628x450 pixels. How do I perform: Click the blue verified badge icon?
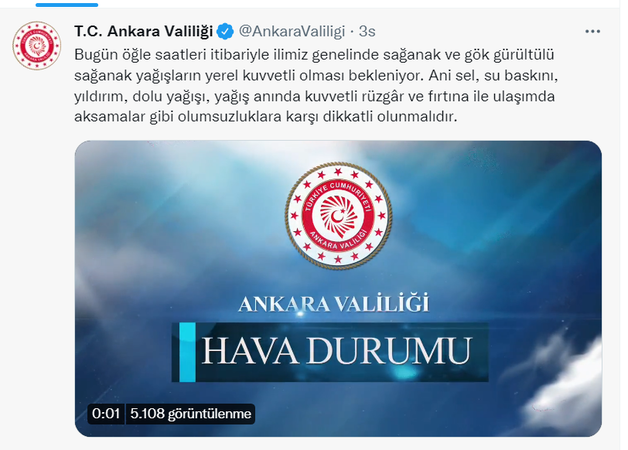[225, 32]
